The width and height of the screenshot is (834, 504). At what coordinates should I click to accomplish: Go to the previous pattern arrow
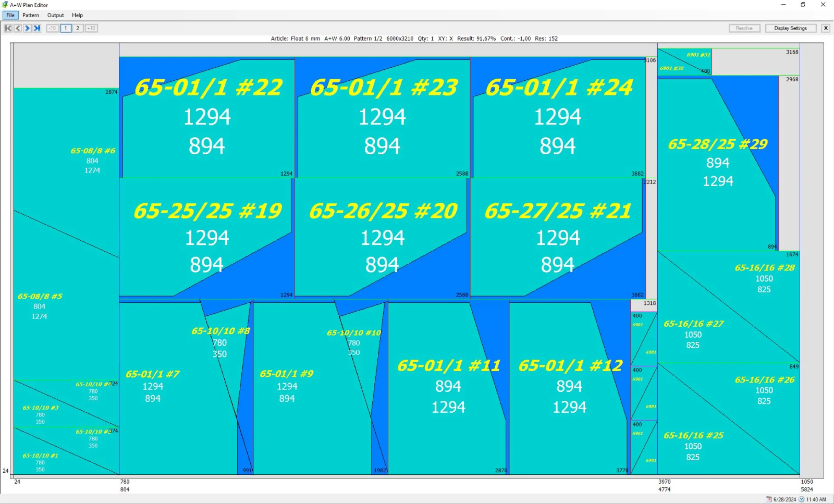pyautogui.click(x=18, y=28)
